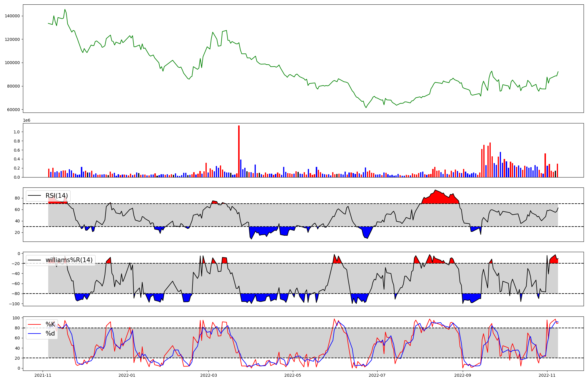The height and width of the screenshot is (382, 588).
Task: Click the williams%R(14) legend entry
Action: click(69, 260)
